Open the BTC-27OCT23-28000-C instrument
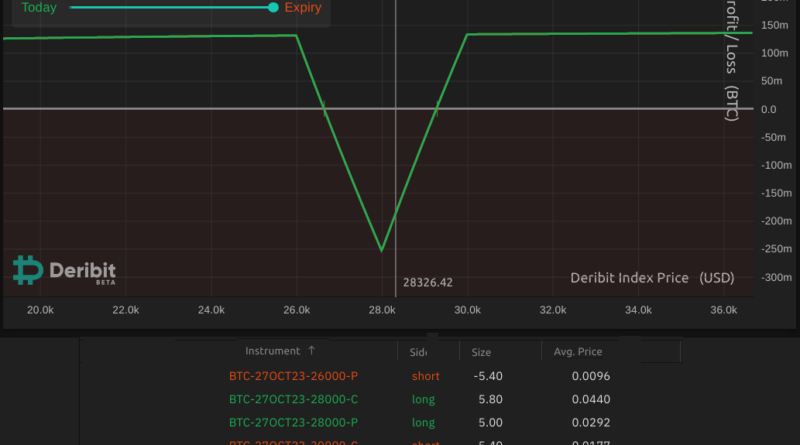Viewport: 800px width, 445px height. [293, 397]
